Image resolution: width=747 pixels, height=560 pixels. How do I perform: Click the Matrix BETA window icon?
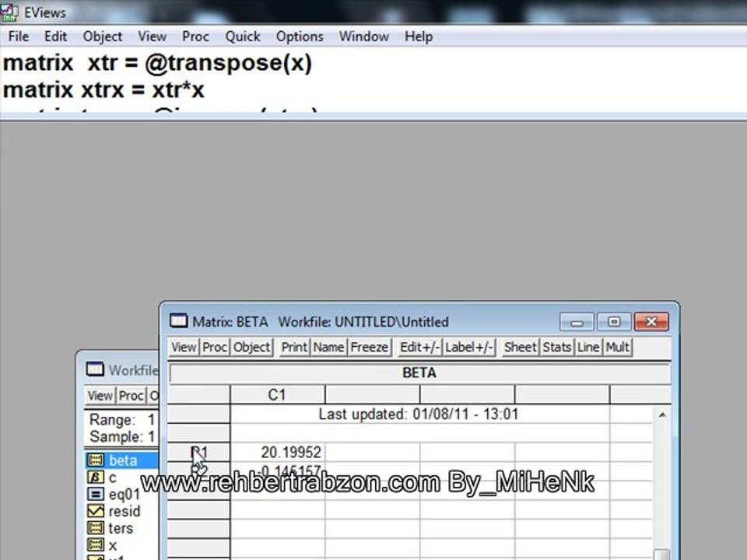(179, 321)
